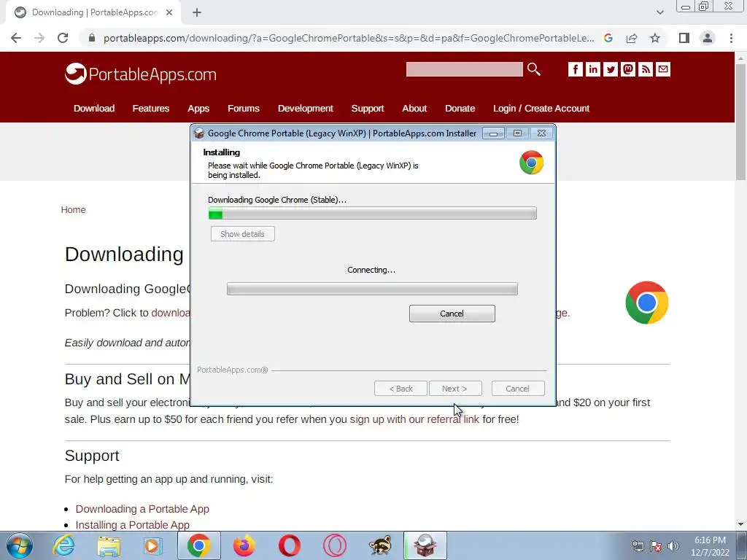Go back using the browser back arrow

click(x=16, y=38)
